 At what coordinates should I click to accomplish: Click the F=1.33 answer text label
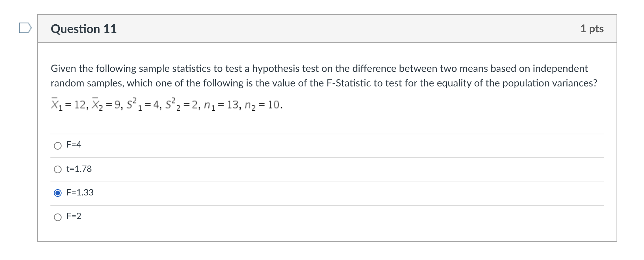pyautogui.click(x=80, y=193)
